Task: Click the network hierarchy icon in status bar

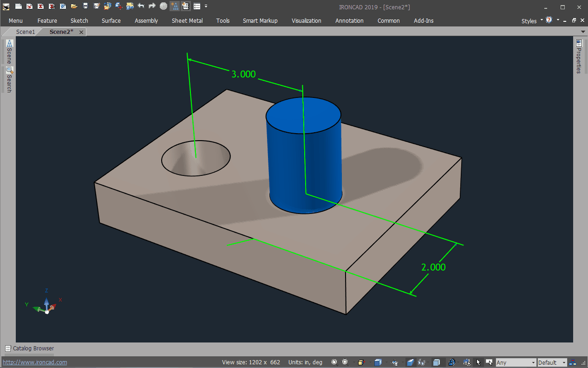Action: 573,362
